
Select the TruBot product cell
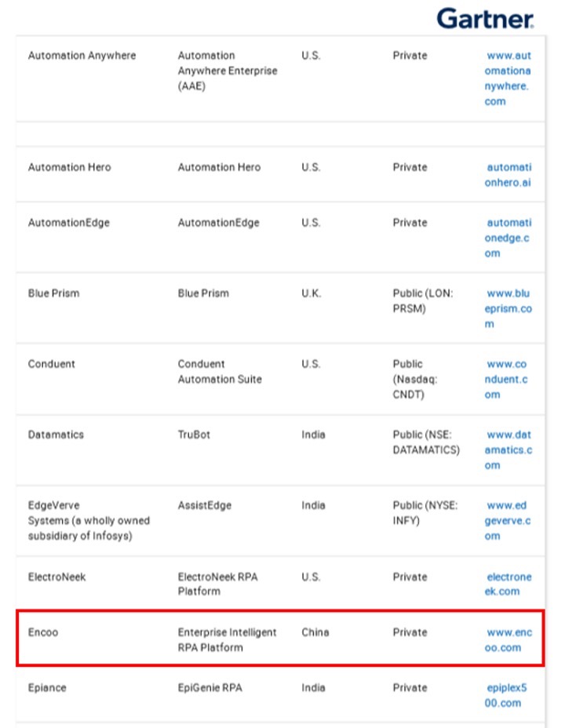(x=194, y=435)
